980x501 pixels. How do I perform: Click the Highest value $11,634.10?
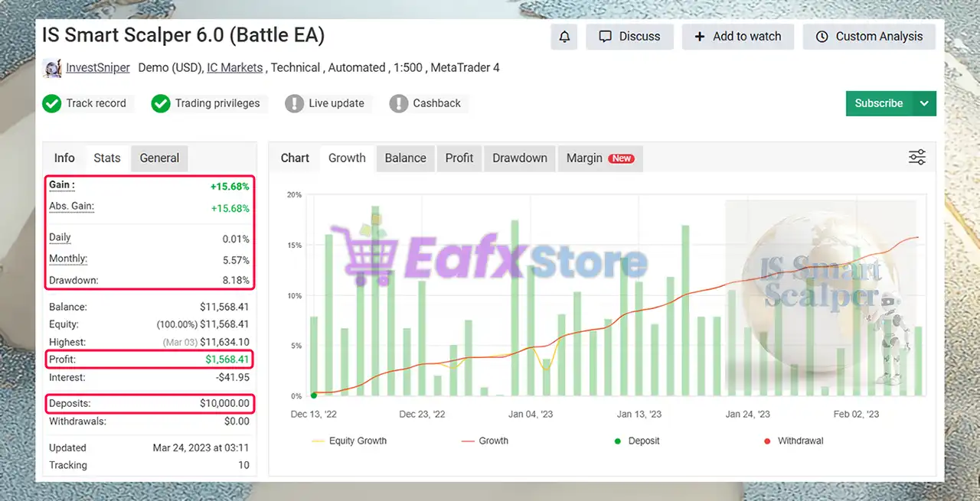pos(225,342)
